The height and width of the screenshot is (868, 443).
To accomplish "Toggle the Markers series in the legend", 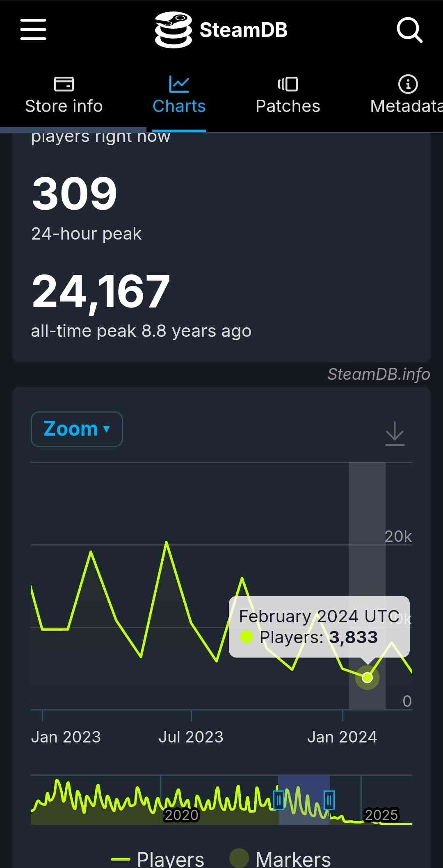I will 281,859.
